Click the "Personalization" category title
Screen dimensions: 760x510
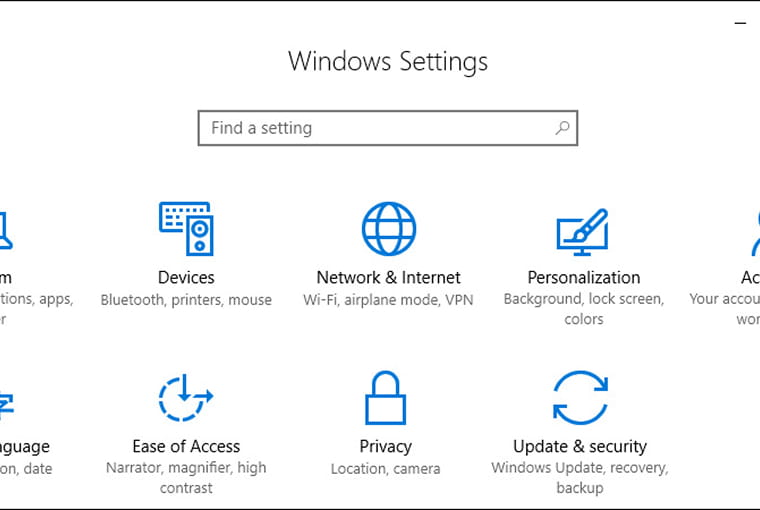coord(583,277)
